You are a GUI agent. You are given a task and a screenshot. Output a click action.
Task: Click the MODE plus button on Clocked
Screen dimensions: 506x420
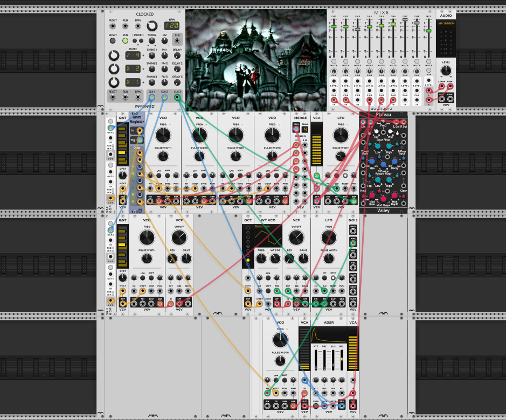click(x=141, y=40)
